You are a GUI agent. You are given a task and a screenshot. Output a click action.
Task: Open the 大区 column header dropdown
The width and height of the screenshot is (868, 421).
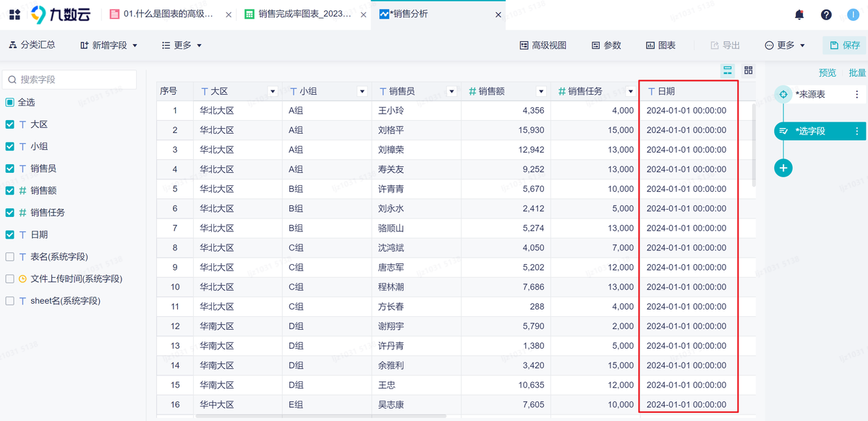pyautogui.click(x=273, y=91)
